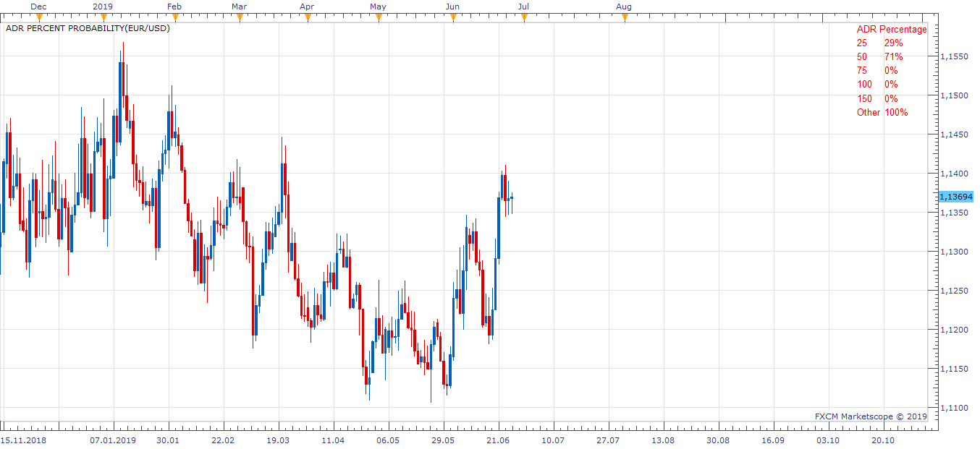The width and height of the screenshot is (980, 449).
Task: Click the 21.06 date axis label
Action: 498,440
